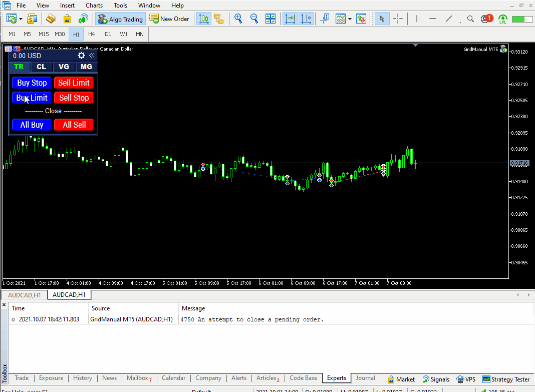Open the account notification icon with badge
The width and height of the screenshot is (535, 392).
pos(487,19)
